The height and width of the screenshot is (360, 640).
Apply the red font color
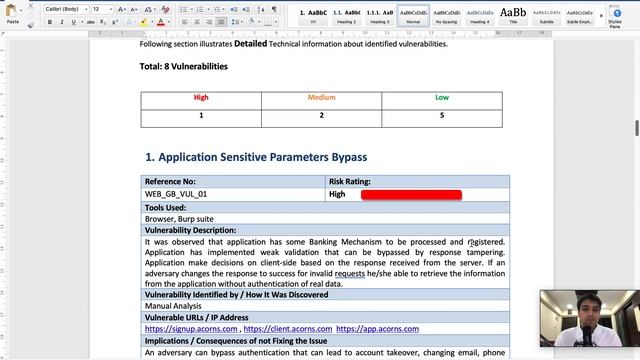[161, 22]
